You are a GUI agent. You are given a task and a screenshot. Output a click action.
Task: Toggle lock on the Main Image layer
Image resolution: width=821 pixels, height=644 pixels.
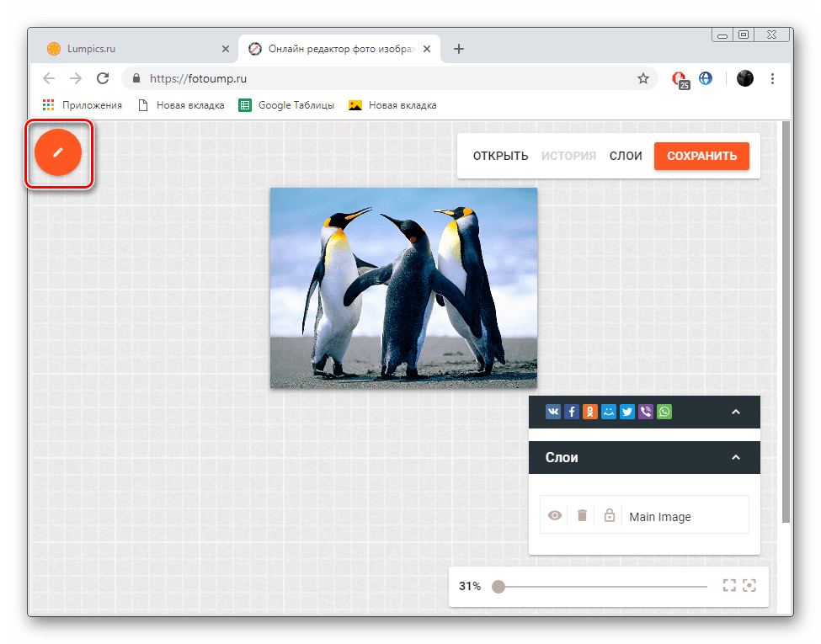click(x=610, y=515)
